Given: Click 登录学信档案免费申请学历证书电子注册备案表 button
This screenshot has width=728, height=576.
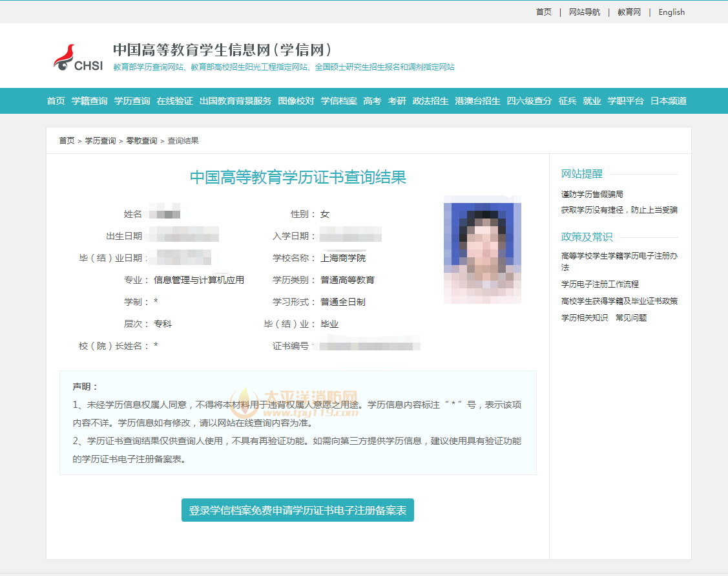Looking at the screenshot, I should (x=298, y=510).
